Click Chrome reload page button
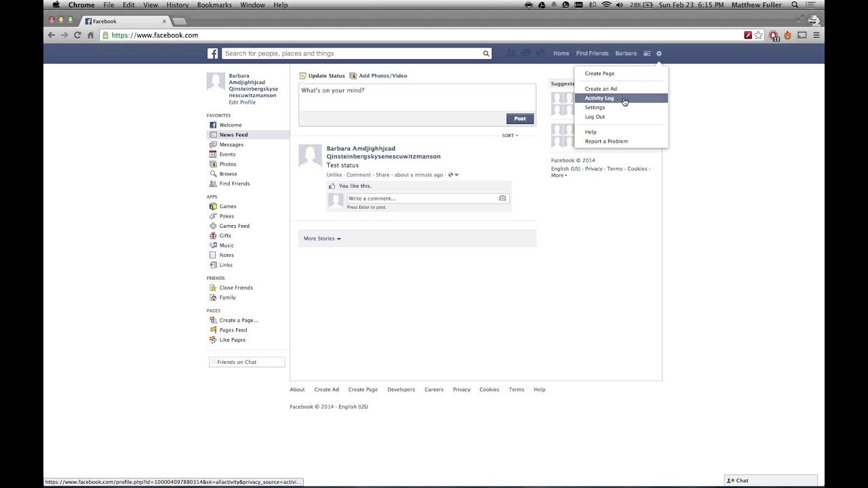868x488 pixels. point(77,35)
